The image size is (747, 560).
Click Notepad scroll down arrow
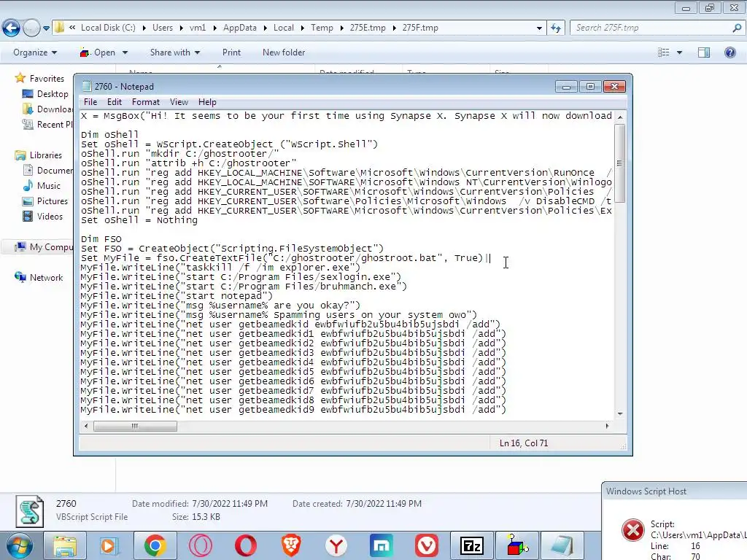(x=620, y=414)
